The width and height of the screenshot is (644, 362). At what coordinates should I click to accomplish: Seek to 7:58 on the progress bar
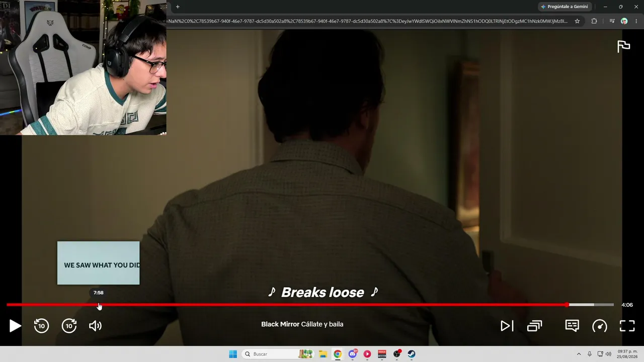(x=99, y=305)
